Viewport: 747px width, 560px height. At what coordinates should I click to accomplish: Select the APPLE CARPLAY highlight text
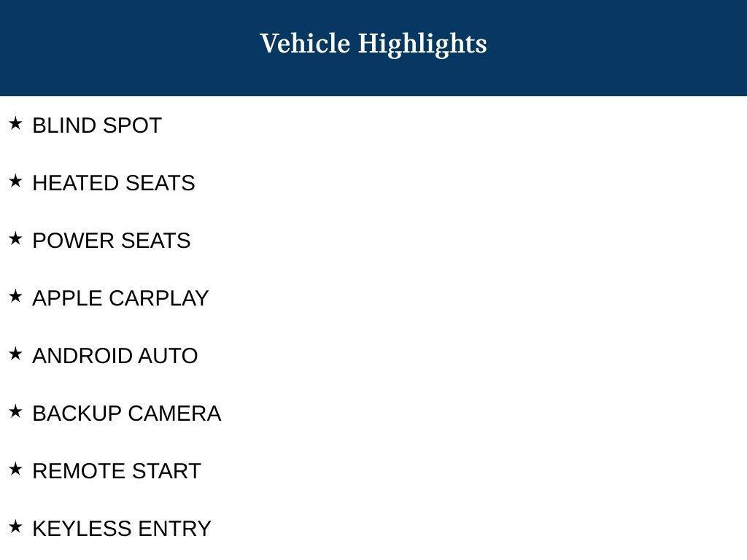[x=120, y=298]
